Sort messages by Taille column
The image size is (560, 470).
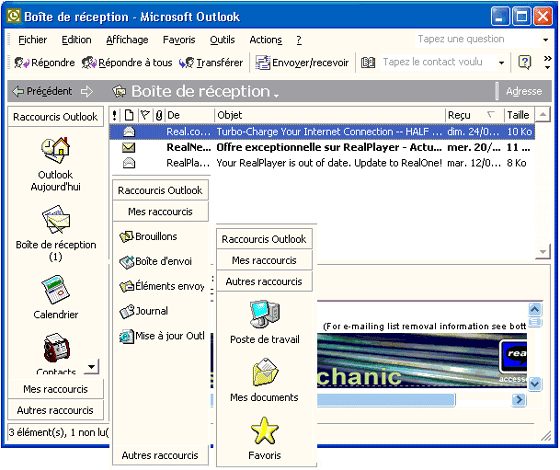click(519, 115)
